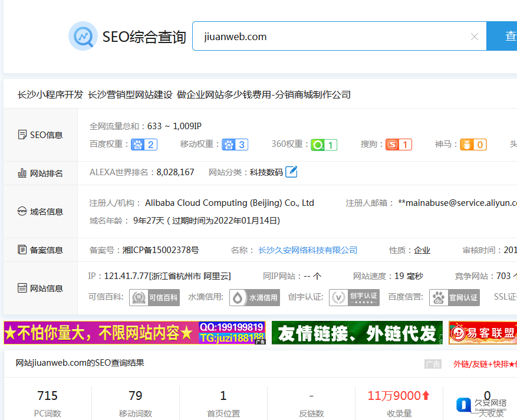Click the 水滴信用 credit badge
Screen dimensions: 517x420
tap(255, 297)
